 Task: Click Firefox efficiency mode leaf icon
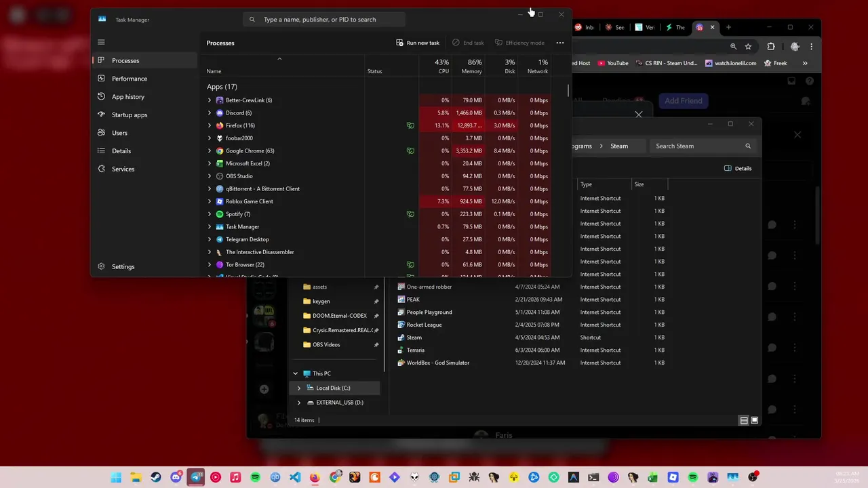(410, 125)
